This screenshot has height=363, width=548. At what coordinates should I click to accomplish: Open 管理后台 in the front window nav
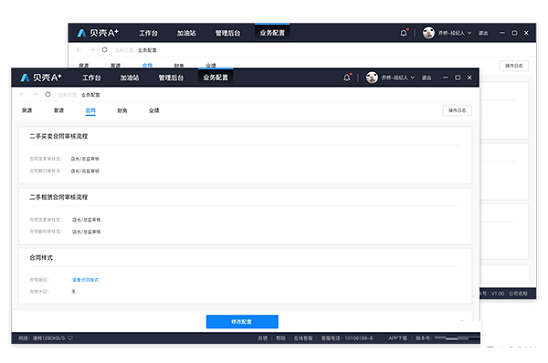click(x=171, y=78)
